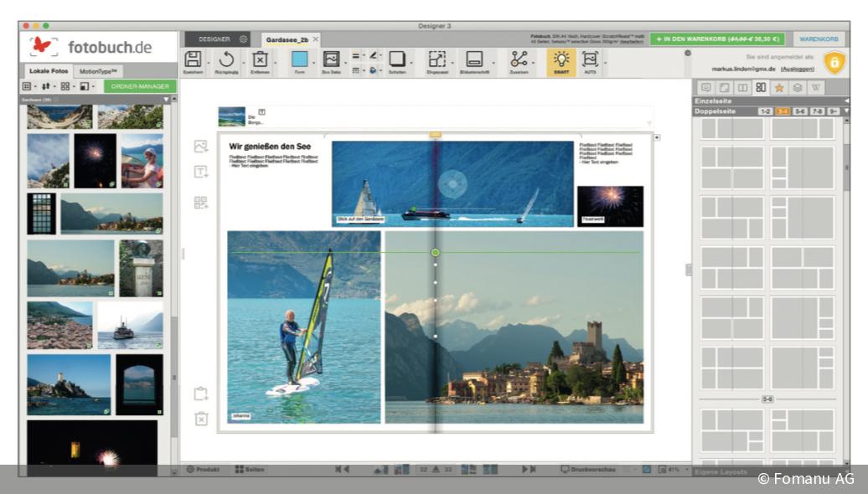Click the bearbeiten link in product info

point(631,42)
